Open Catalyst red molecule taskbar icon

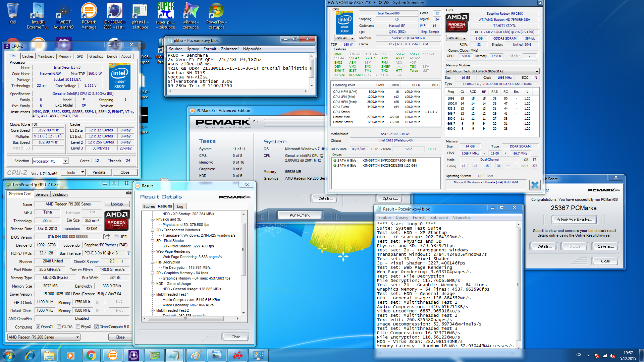click(x=238, y=355)
